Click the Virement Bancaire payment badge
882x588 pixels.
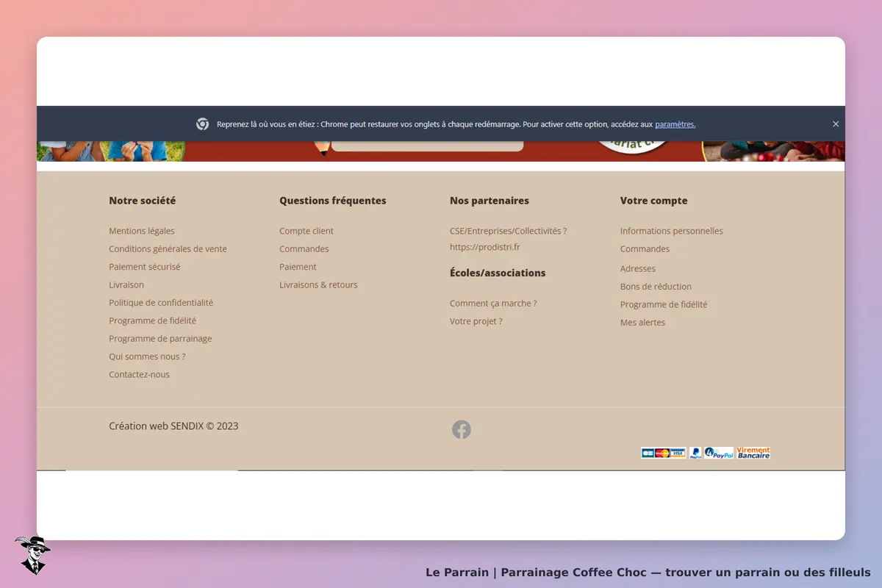[x=753, y=453]
